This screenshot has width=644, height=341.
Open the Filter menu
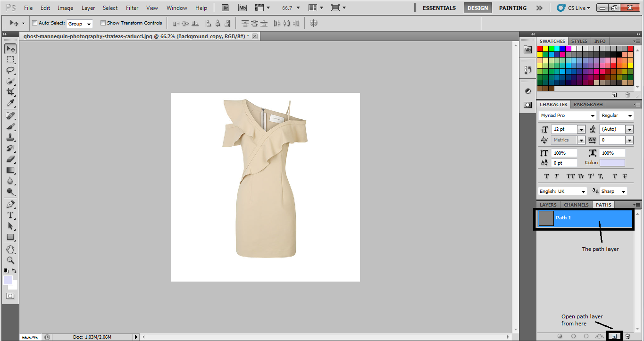(x=132, y=8)
